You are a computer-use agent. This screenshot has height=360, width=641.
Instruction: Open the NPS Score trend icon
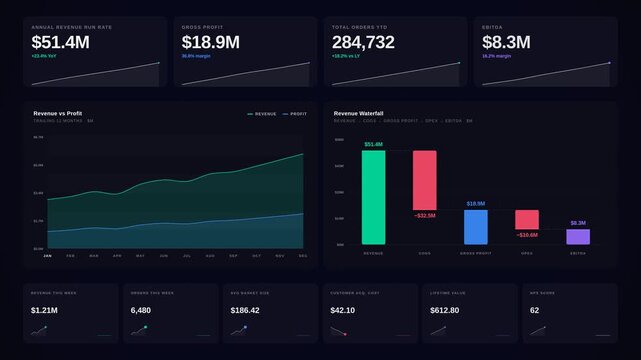(x=538, y=331)
